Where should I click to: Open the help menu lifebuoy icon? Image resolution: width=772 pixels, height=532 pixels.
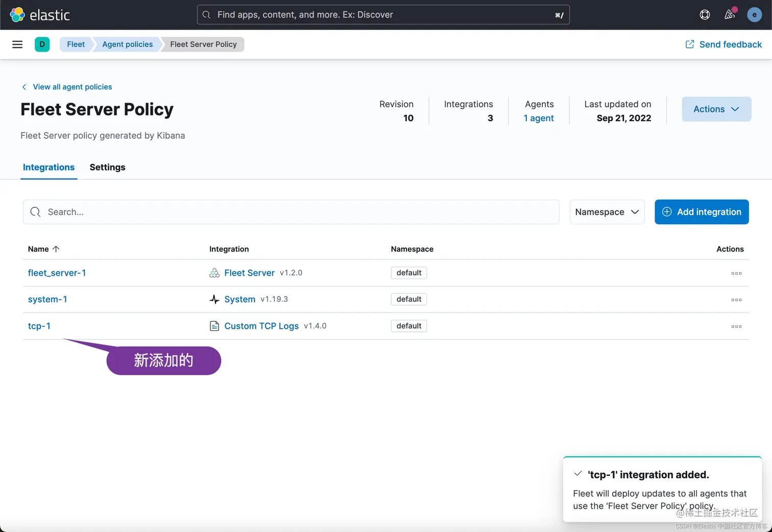705,15
